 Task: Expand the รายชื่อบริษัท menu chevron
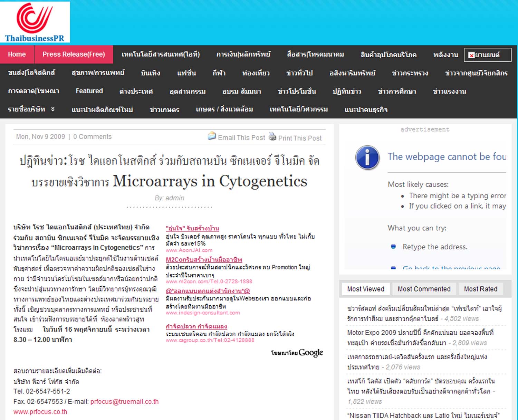53,109
